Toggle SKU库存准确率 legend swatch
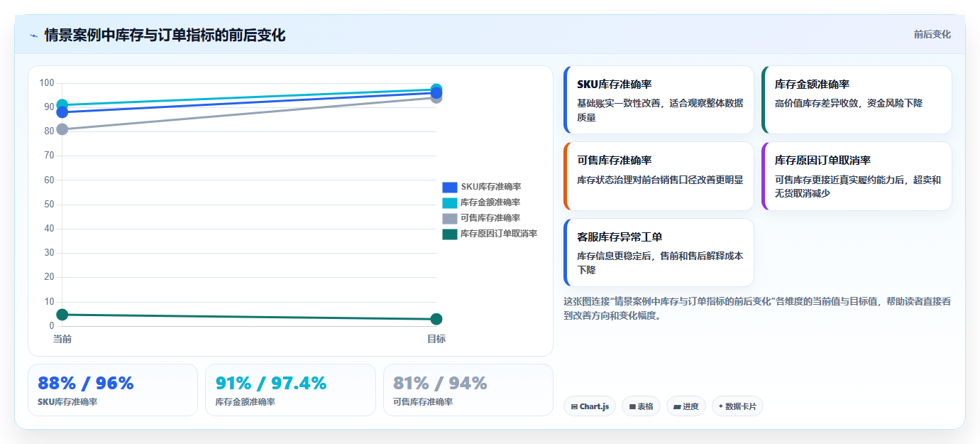This screenshot has width=980, height=444. pyautogui.click(x=450, y=187)
